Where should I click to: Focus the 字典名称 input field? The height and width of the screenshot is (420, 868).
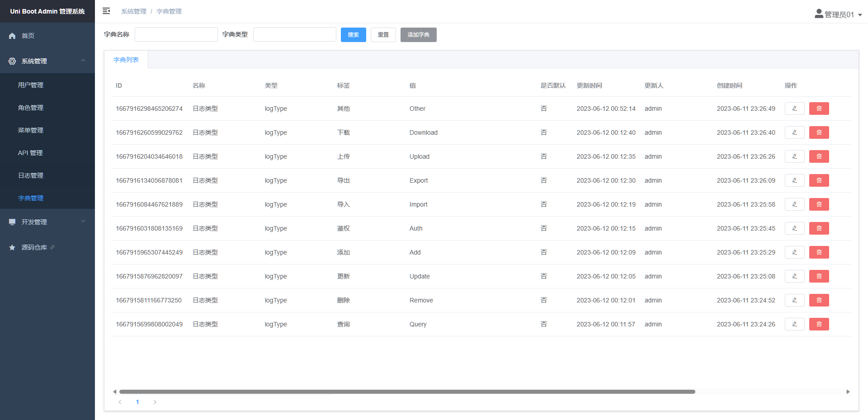click(x=176, y=34)
